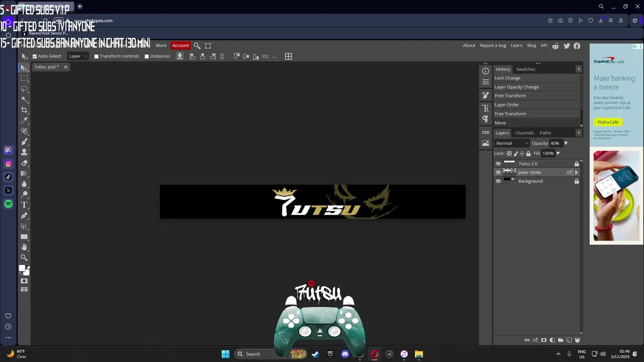Enable the Transform controls checkbox
Screen dimensions: 644x362
(x=96, y=56)
